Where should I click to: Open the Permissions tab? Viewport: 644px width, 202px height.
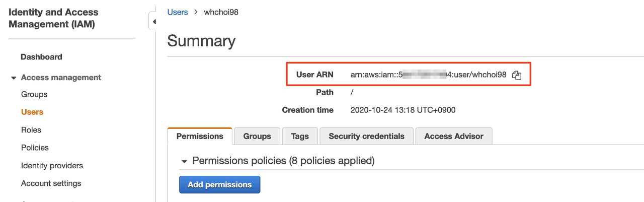click(x=200, y=136)
